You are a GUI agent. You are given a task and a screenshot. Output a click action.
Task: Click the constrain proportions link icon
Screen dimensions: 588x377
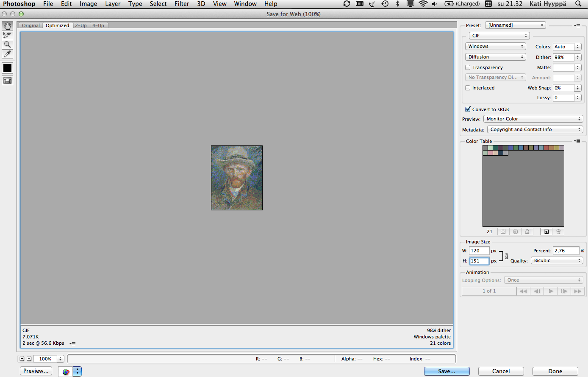click(506, 256)
